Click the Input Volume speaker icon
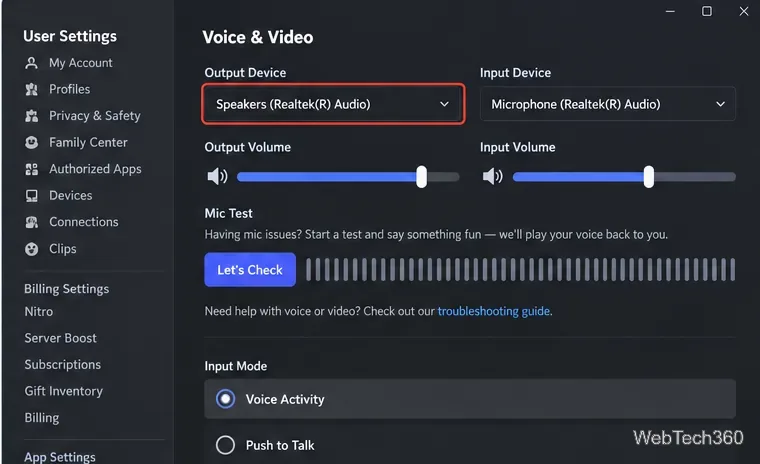 click(492, 176)
